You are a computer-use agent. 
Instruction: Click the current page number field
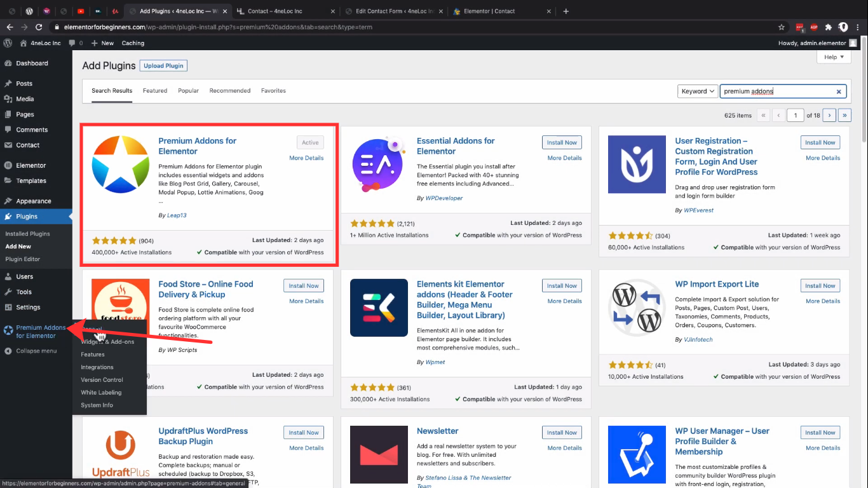tap(795, 115)
